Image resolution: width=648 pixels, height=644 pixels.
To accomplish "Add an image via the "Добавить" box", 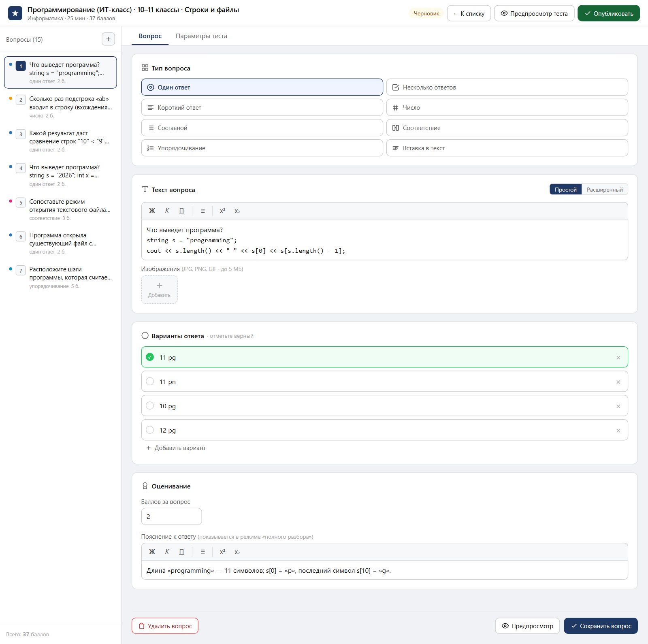I will pos(160,290).
